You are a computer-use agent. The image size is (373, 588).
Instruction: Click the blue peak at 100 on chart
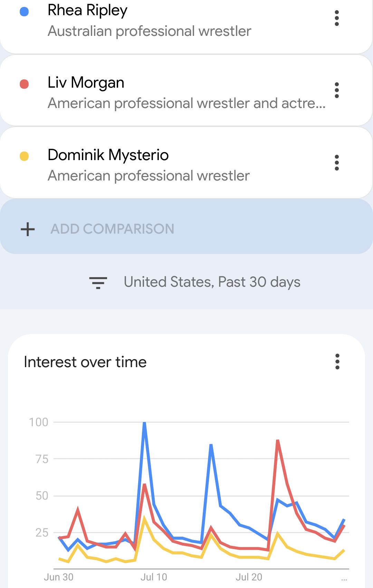coord(144,422)
